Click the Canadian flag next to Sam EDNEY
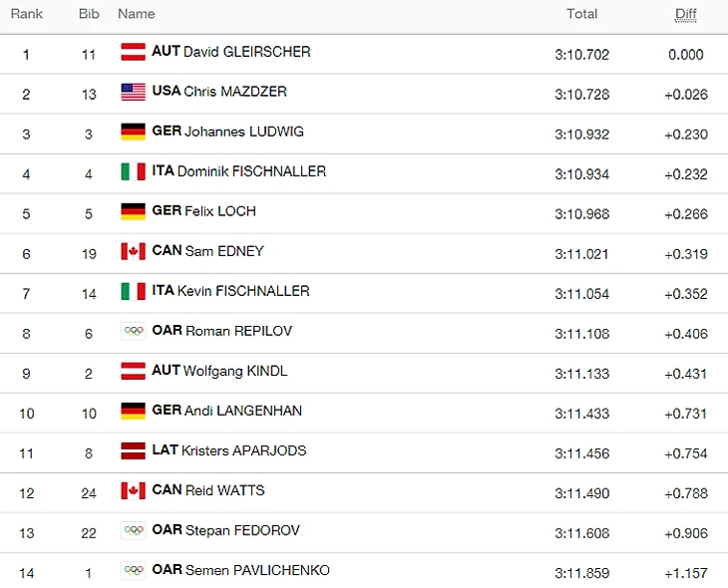Viewport: 728px width, 588px height. [134, 251]
